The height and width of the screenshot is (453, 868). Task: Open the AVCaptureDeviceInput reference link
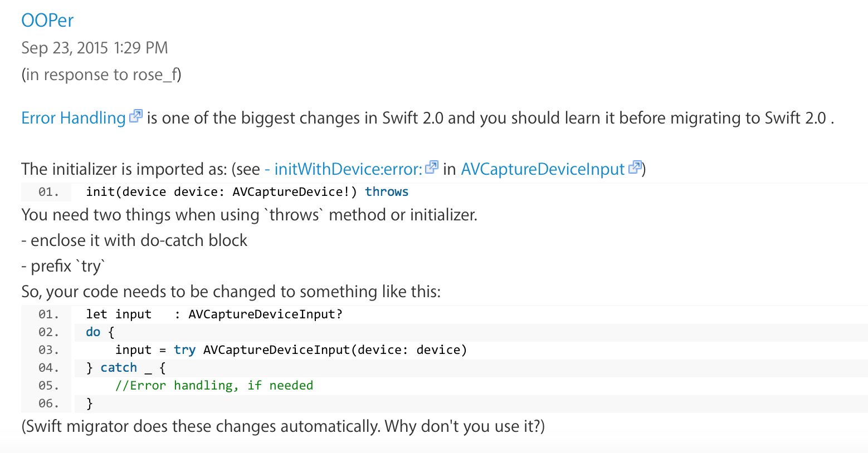pos(543,169)
